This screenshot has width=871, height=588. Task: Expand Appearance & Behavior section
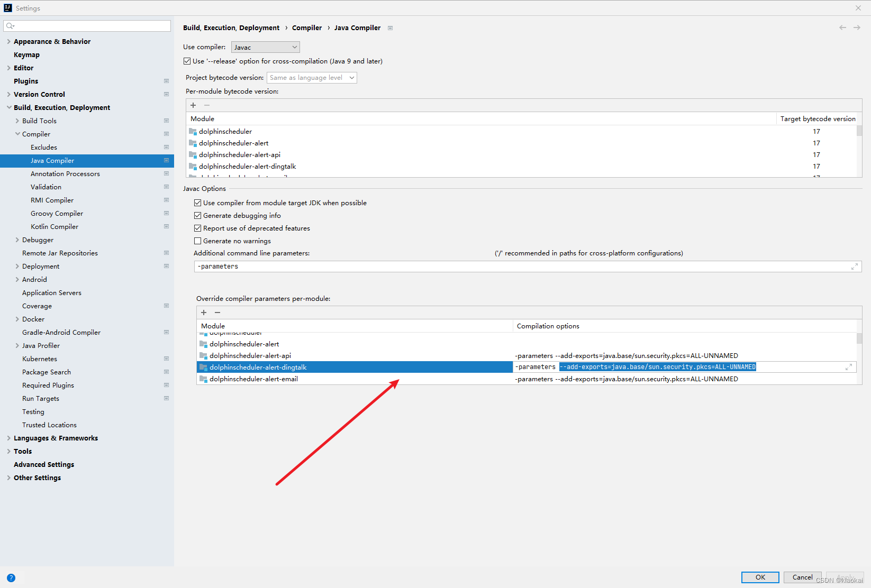(x=8, y=41)
